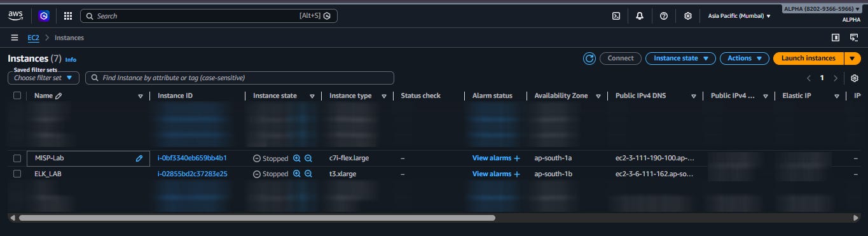Viewport: 868px width, 236px height.
Task: Click Status check column header
Action: (x=420, y=96)
